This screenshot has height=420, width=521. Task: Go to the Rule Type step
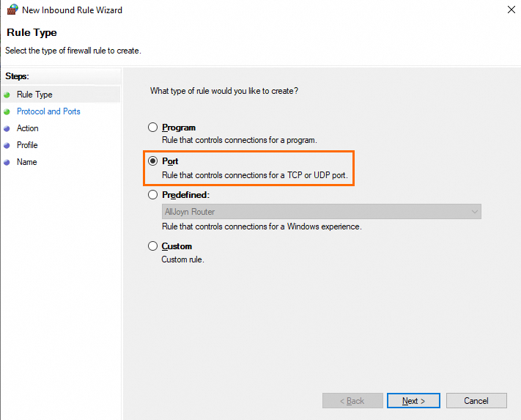pyautogui.click(x=34, y=95)
